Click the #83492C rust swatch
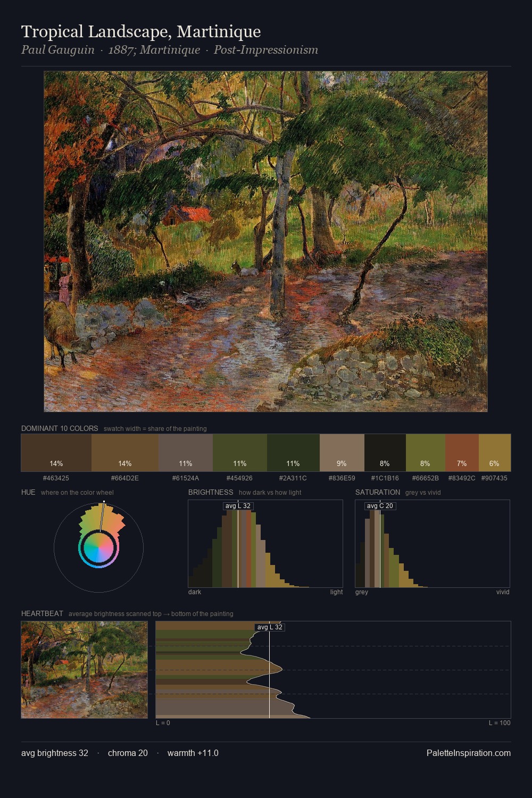Viewport: 532px width, 798px height. (462, 453)
